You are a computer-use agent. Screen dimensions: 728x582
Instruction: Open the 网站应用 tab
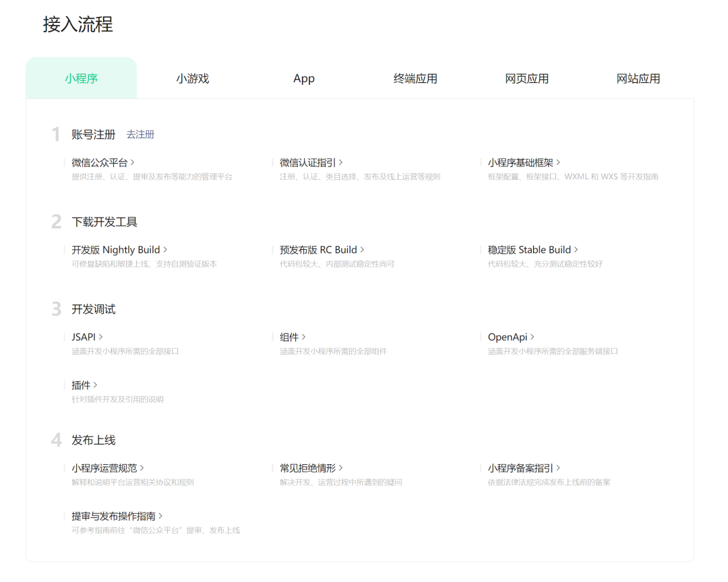(x=638, y=78)
